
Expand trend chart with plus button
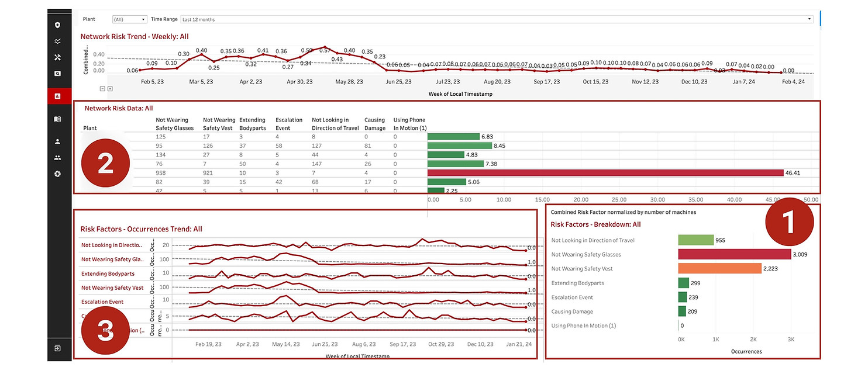click(110, 89)
